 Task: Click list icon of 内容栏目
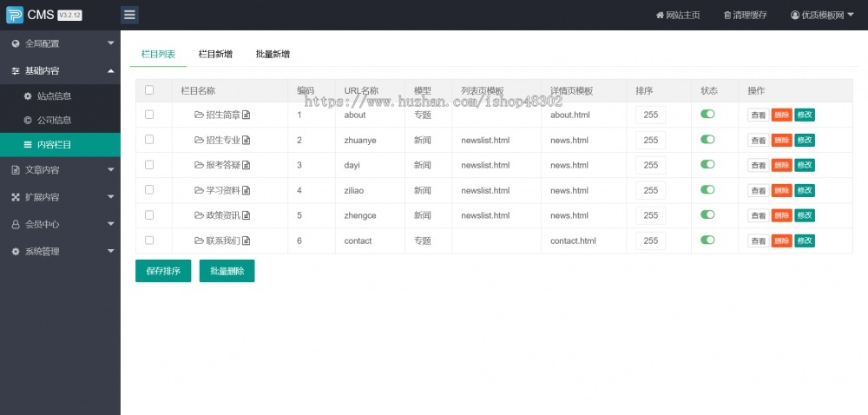28,145
